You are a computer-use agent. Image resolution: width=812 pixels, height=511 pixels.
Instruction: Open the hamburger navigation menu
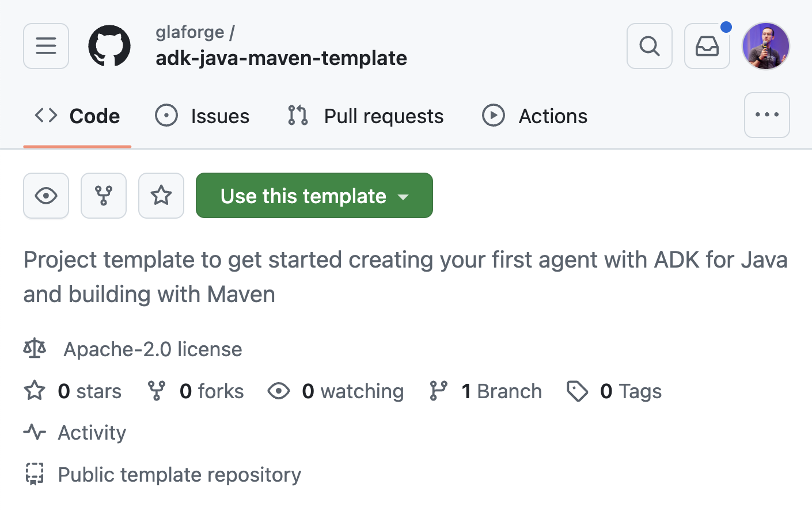coord(46,46)
